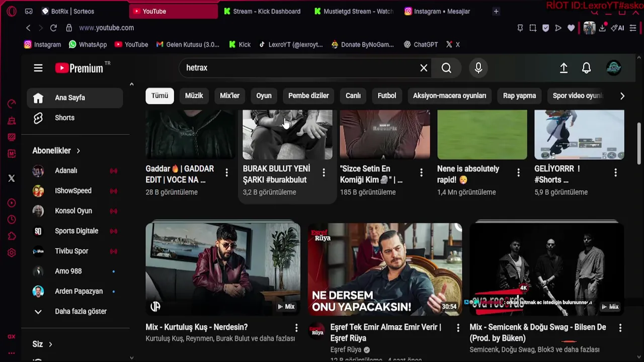Viewport: 644px width, 362px height.
Task: Open Opera GX main menu logo
Action: (x=12, y=11)
